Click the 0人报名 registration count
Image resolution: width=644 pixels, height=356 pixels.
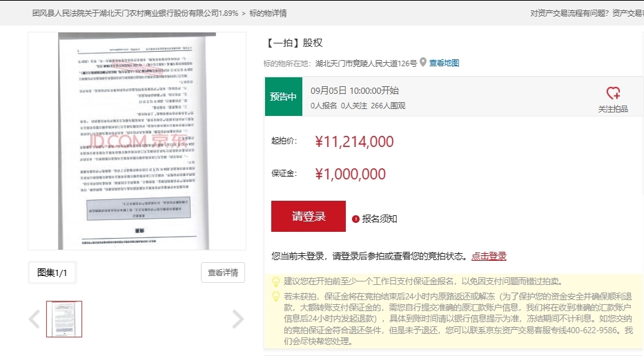click(324, 106)
